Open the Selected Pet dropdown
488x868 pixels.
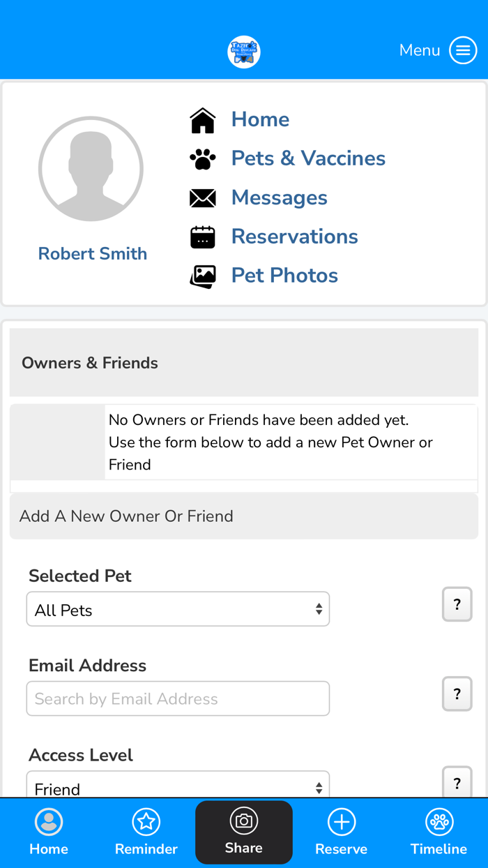tap(178, 609)
